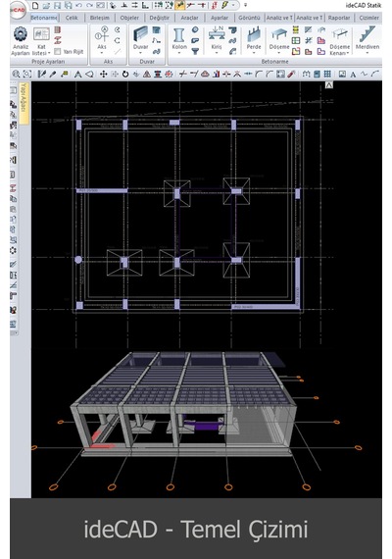
Task: Select the Kiriş beam tool
Action: tap(217, 40)
